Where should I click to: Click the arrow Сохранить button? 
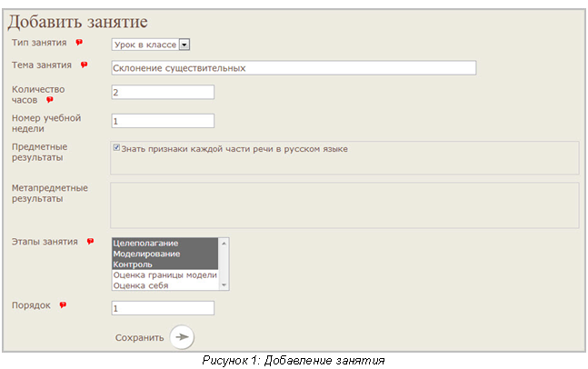click(182, 337)
